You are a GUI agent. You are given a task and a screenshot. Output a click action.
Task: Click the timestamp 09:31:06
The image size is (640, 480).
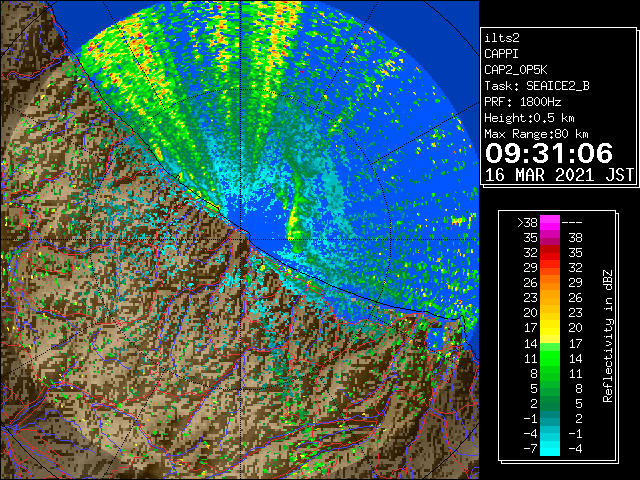tap(549, 153)
